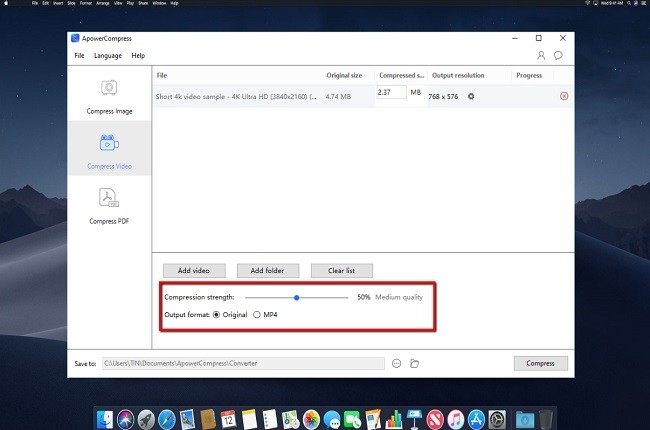Switch to the Compress PDF tool

click(110, 204)
